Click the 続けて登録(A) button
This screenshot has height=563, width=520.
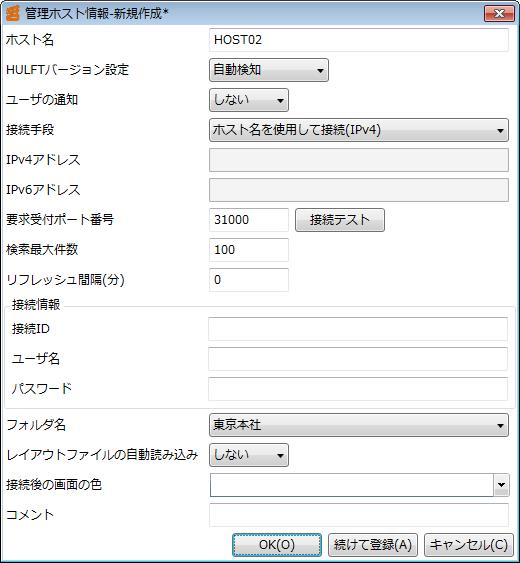373,545
